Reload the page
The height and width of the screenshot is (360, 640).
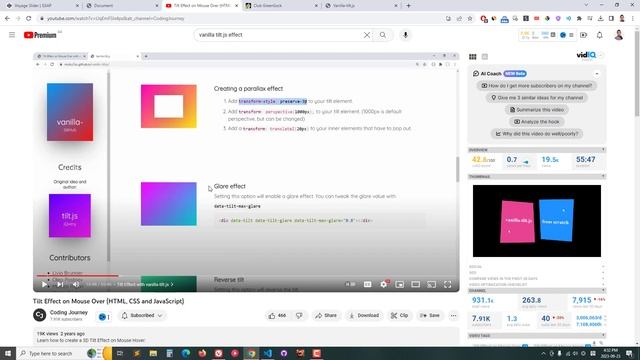pyautogui.click(x=29, y=18)
